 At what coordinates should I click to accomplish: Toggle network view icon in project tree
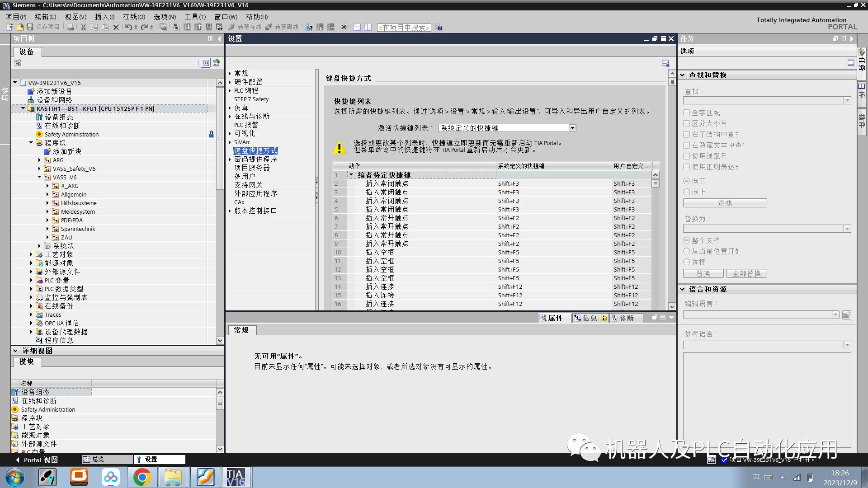pos(216,63)
